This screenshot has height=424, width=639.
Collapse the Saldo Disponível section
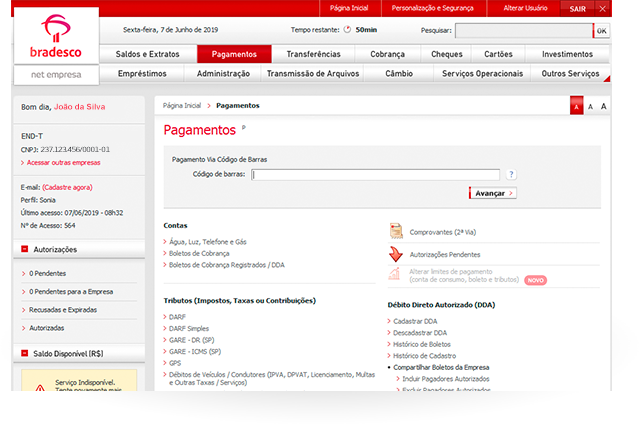click(23, 353)
